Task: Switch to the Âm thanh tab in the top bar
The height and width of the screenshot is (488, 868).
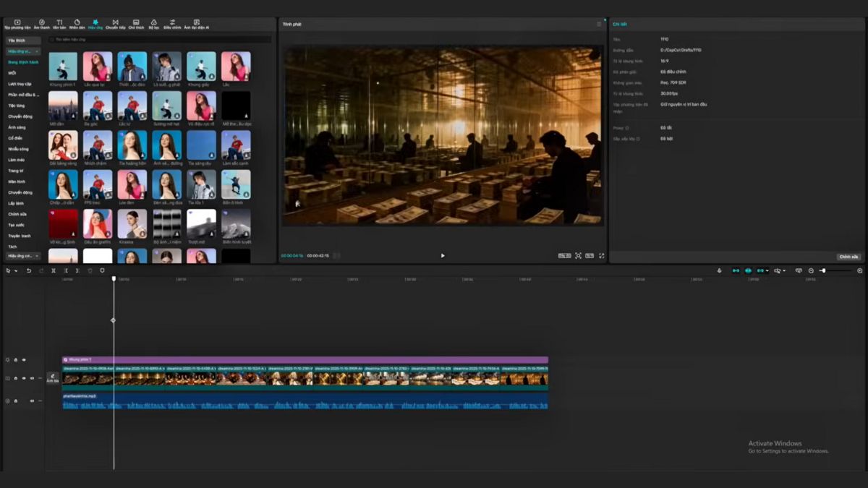Action: [x=41, y=23]
